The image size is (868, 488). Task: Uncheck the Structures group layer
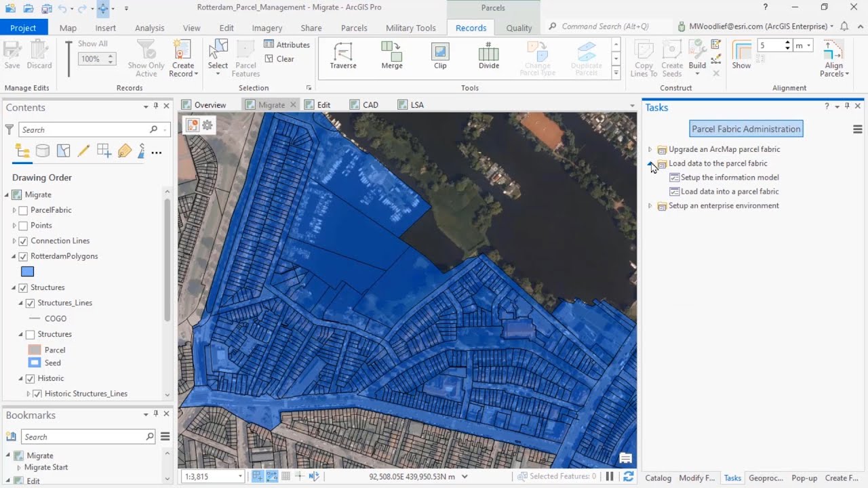(x=23, y=288)
